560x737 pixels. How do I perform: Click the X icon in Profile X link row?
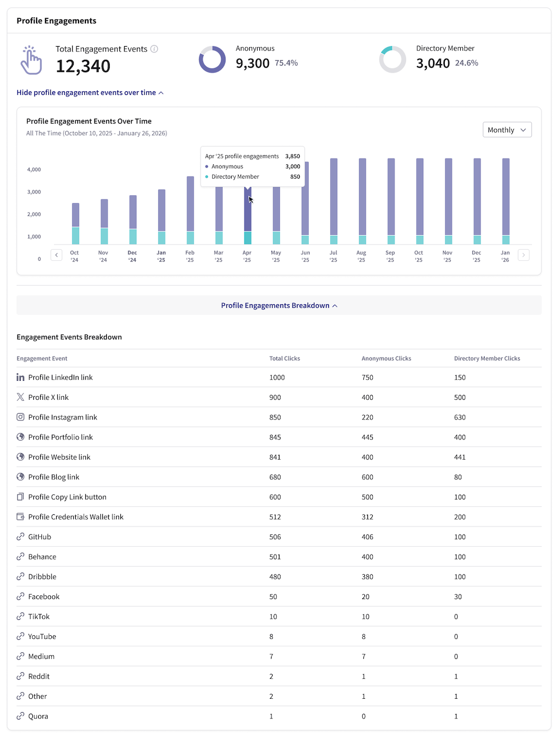(x=20, y=397)
